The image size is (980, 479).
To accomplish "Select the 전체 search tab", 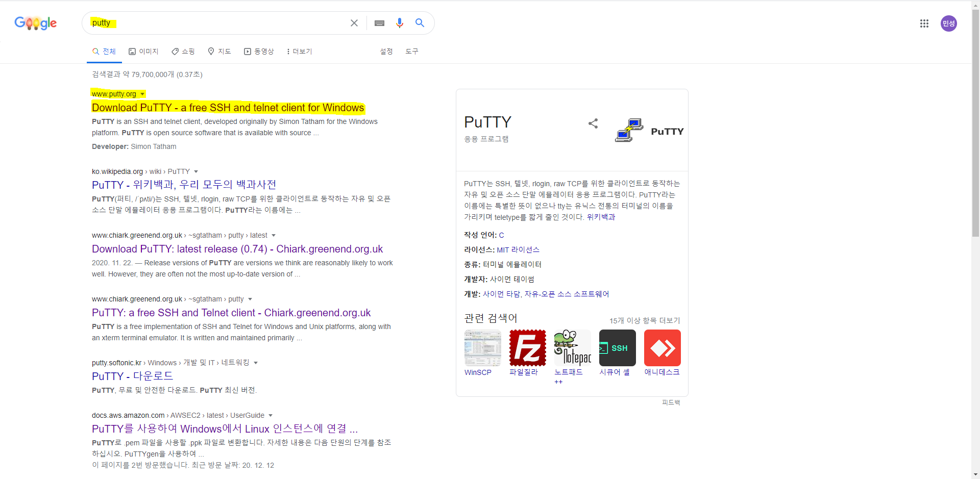I will [104, 52].
